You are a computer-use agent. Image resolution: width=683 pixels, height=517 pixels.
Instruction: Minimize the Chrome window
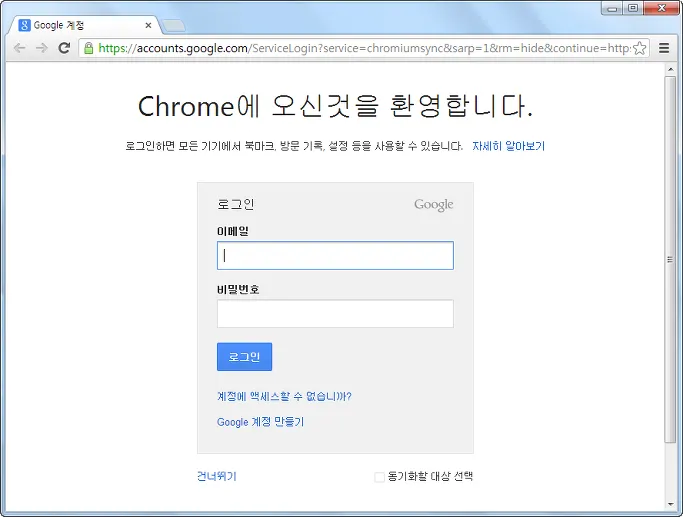[613, 8]
